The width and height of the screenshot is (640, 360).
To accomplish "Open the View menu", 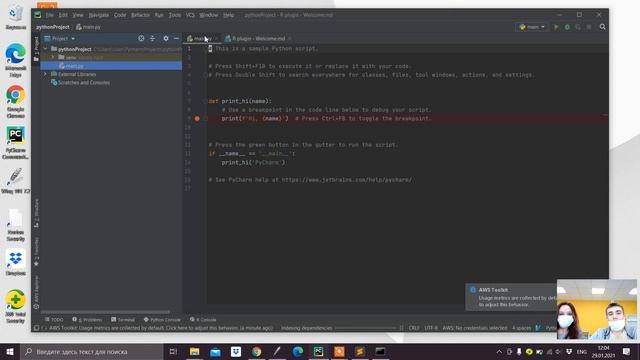I will 78,15.
